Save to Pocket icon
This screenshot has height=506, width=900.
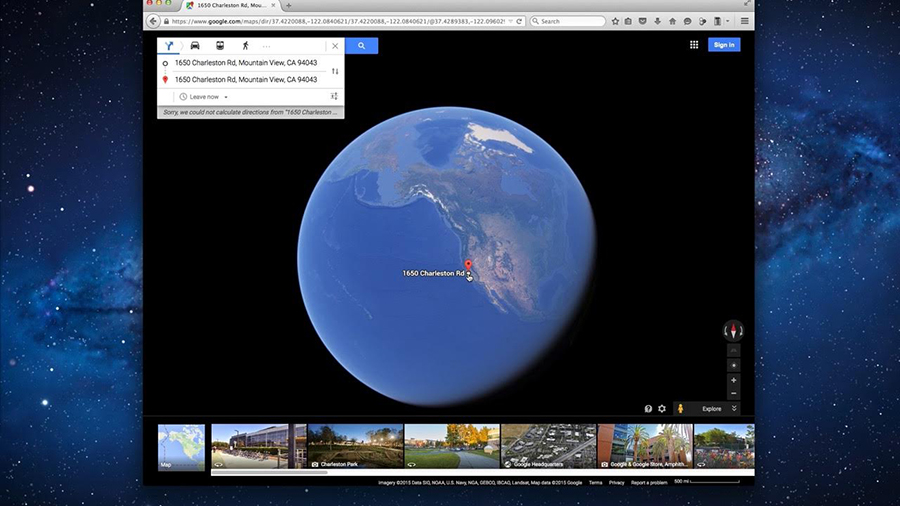click(642, 21)
